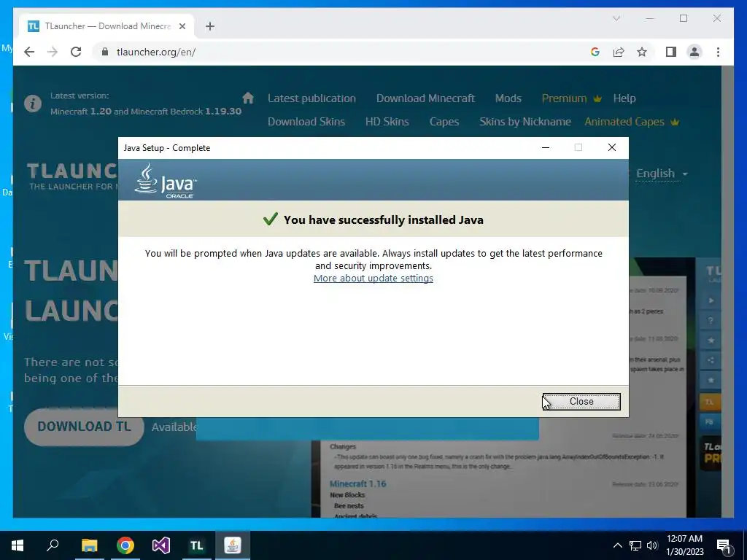747x560 pixels.
Task: Open Visual Studio from taskbar
Action: click(161, 545)
